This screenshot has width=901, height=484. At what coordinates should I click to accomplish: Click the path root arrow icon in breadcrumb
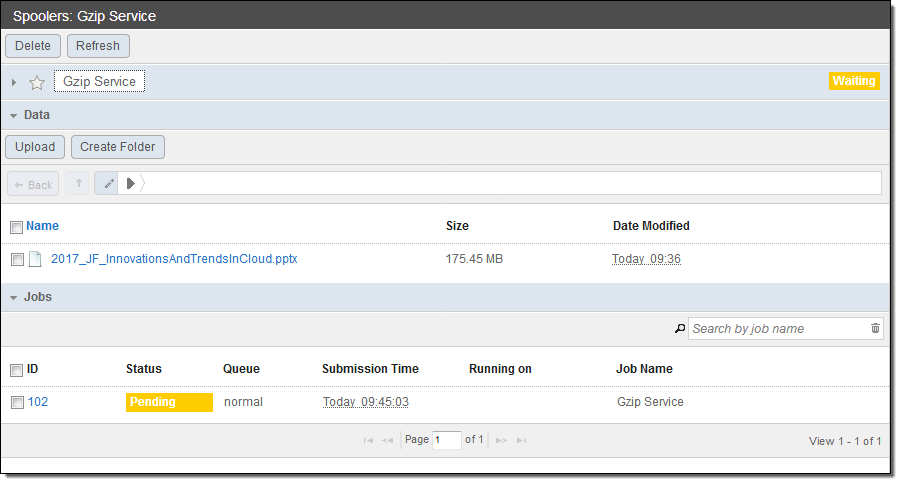pos(130,184)
